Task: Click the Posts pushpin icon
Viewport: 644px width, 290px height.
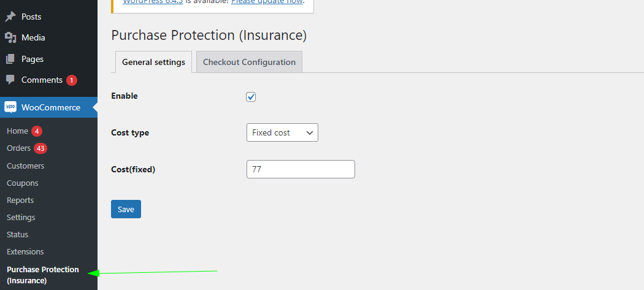Action: tap(10, 17)
